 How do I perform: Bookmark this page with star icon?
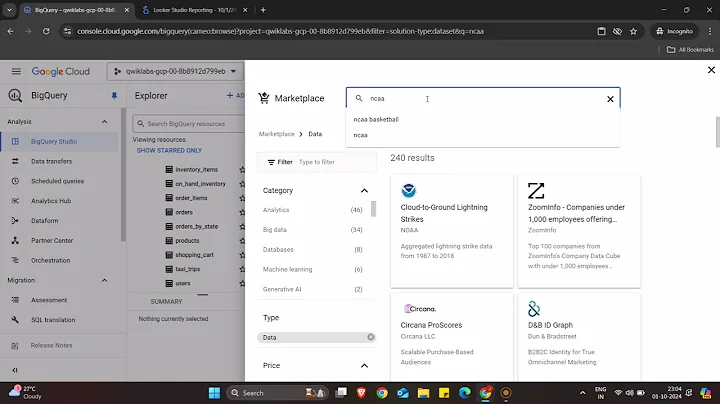coord(634,31)
